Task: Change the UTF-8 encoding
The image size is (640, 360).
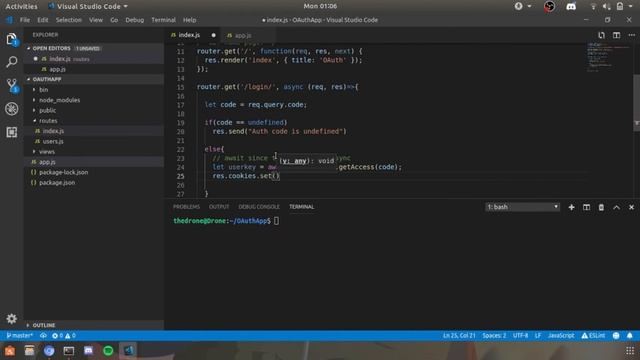Action: pyautogui.click(x=520, y=336)
